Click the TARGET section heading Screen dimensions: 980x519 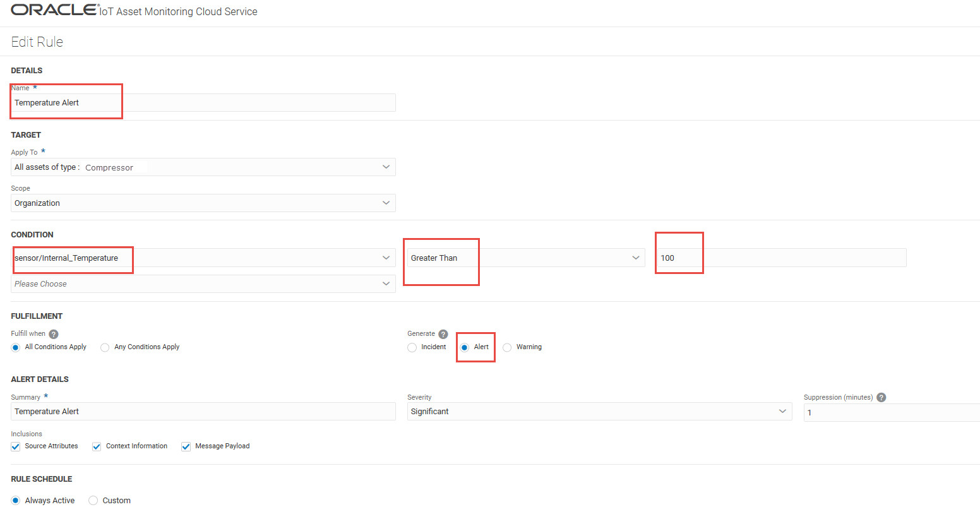pyautogui.click(x=26, y=135)
